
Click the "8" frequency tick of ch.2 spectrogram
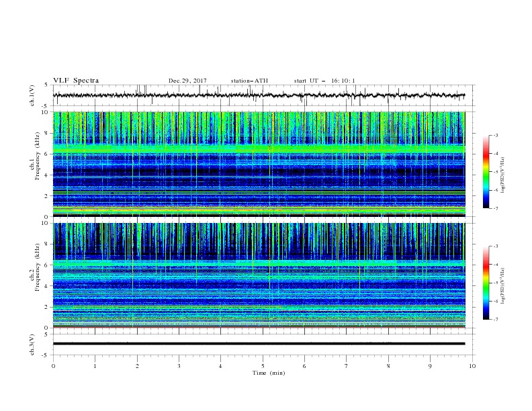(x=48, y=244)
